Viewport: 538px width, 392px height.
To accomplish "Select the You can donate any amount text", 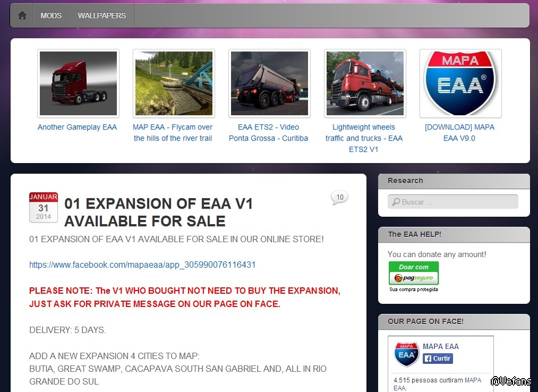I will click(437, 254).
